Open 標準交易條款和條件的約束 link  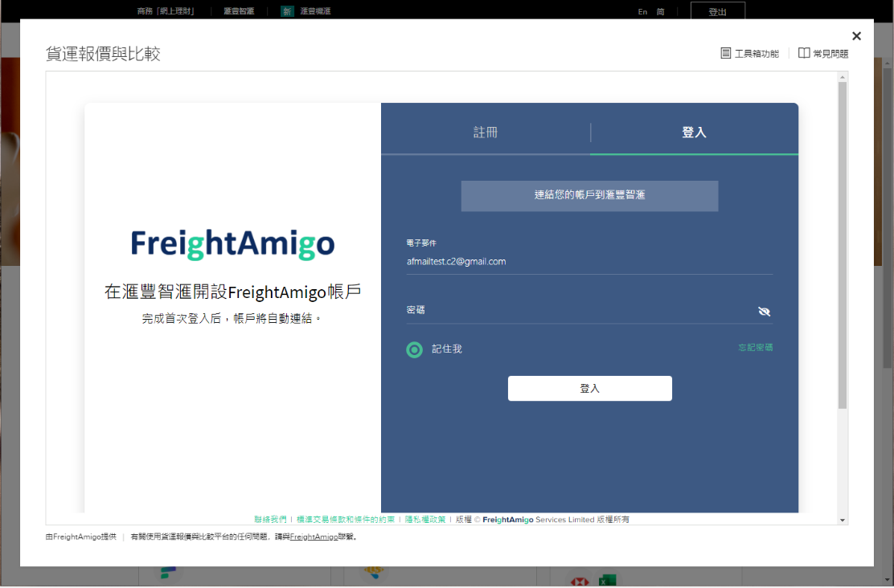[x=346, y=520]
